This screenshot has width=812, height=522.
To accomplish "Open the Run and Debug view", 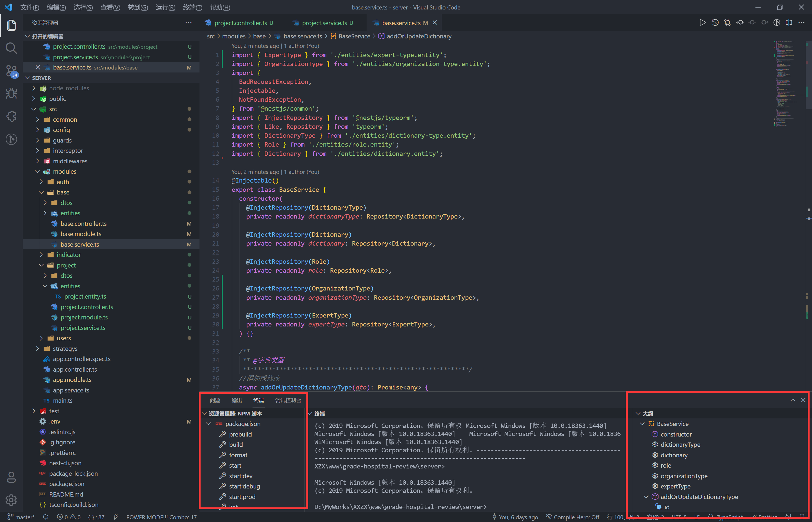I will pyautogui.click(x=11, y=93).
